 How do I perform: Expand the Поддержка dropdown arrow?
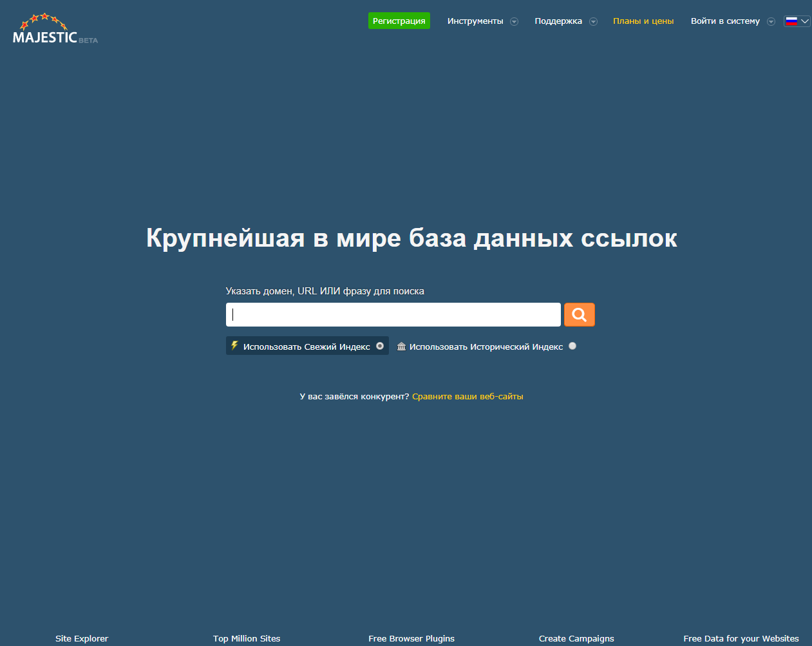594,21
